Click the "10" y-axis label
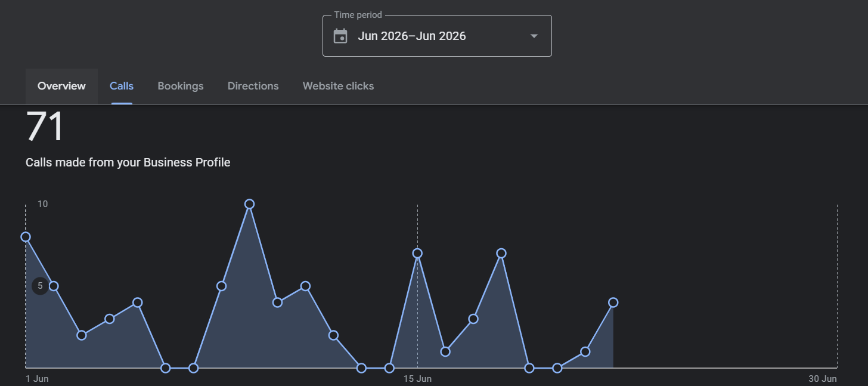 (x=43, y=204)
